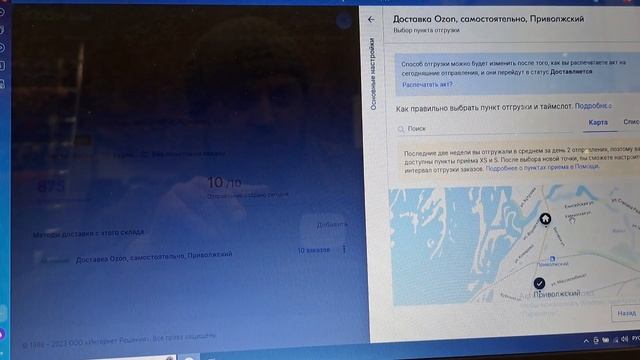Click the small blue station icon on the map

pyautogui.click(x=552, y=259)
